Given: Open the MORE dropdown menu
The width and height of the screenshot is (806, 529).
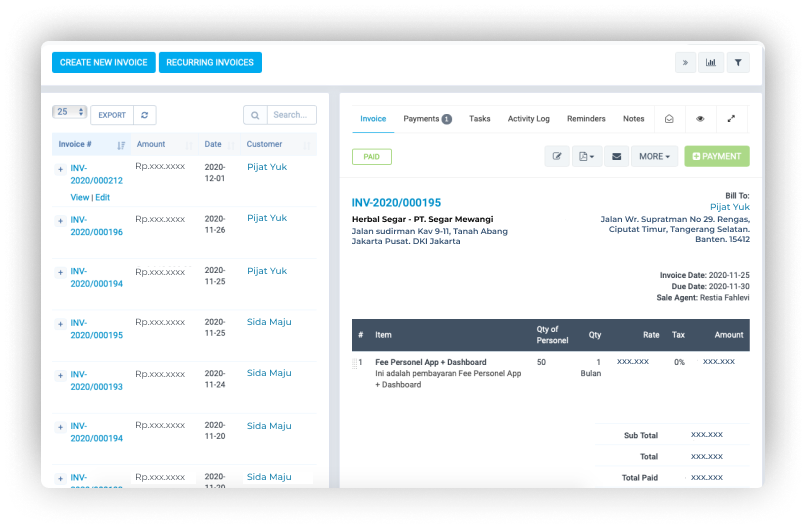Looking at the screenshot, I should pos(654,157).
